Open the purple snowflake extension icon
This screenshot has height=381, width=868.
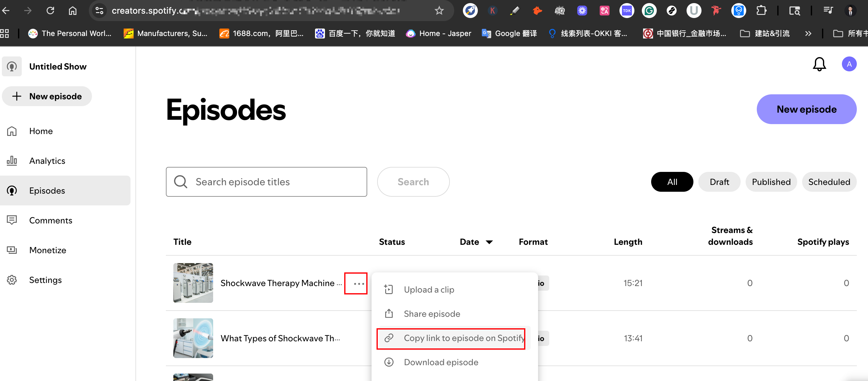[582, 11]
